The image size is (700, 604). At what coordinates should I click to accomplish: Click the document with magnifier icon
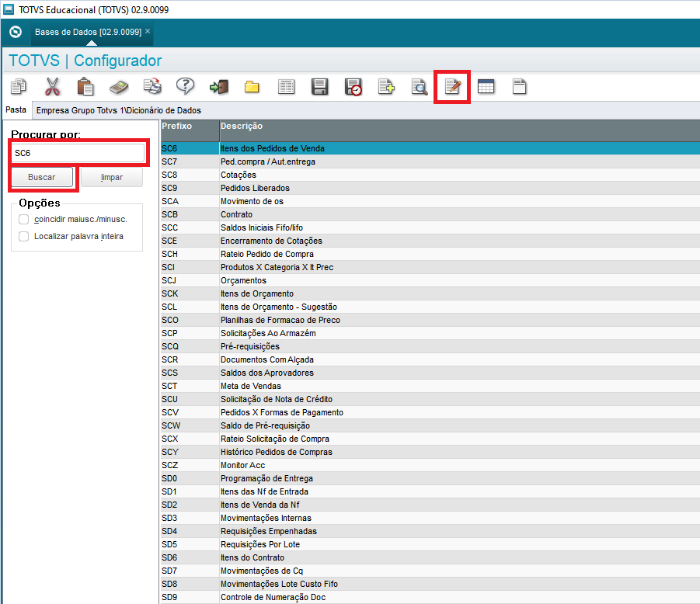[420, 86]
